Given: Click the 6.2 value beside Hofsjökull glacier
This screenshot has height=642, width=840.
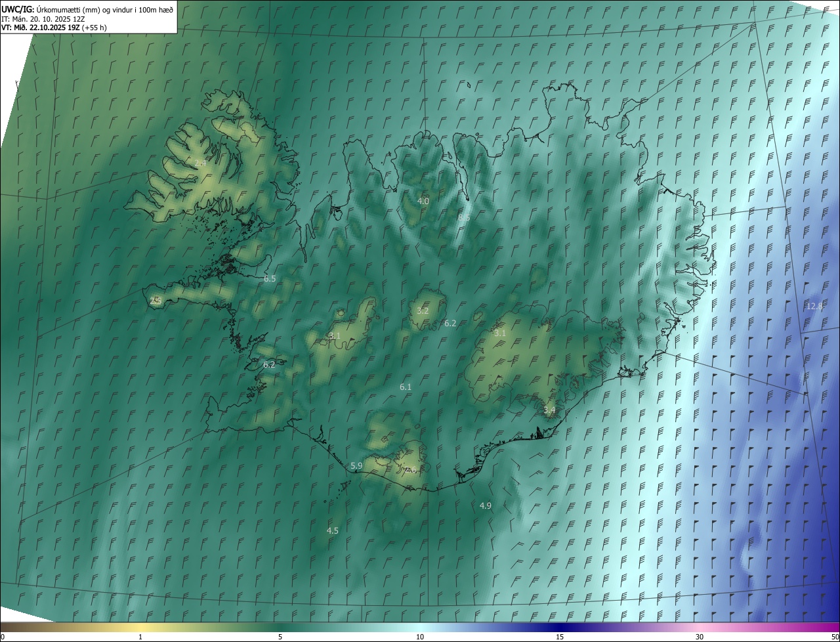Looking at the screenshot, I should pyautogui.click(x=450, y=323).
